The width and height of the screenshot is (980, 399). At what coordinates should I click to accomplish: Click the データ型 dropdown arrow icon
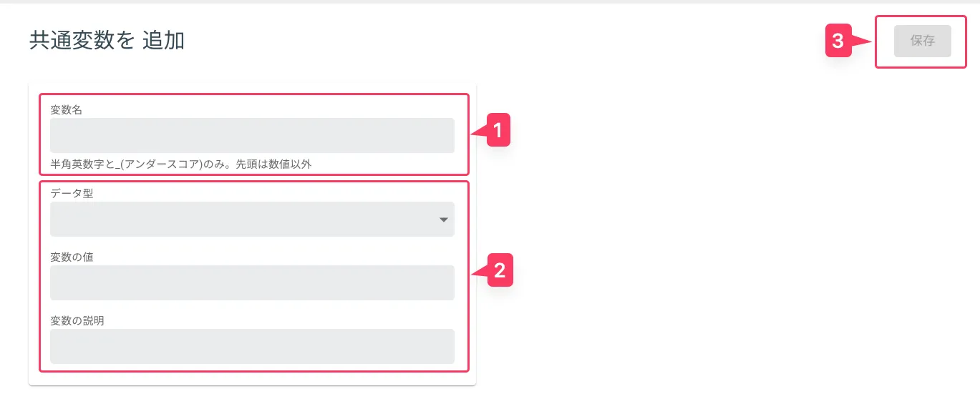443,220
